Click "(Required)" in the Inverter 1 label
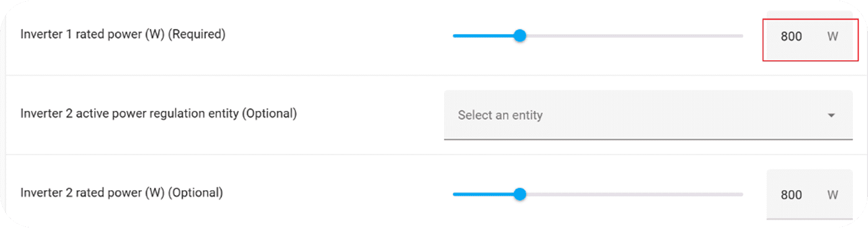 (x=196, y=34)
